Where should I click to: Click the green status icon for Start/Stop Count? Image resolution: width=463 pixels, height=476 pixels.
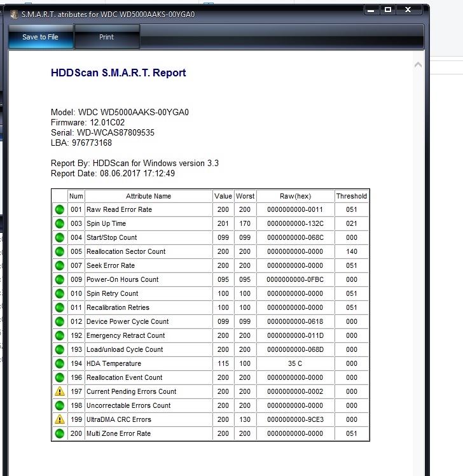point(60,237)
